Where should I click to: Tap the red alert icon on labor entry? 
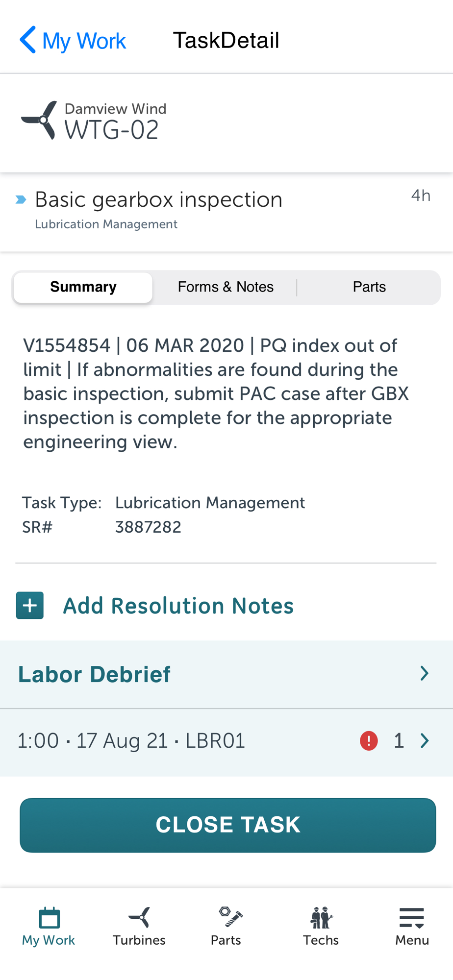pyautogui.click(x=369, y=741)
